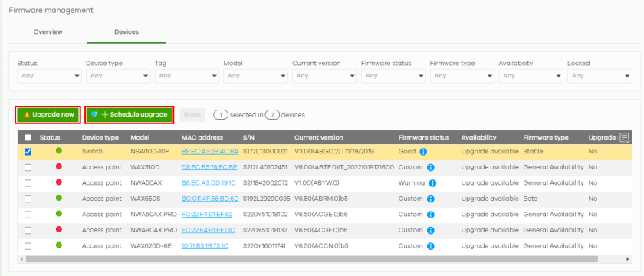Image resolution: width=644 pixels, height=276 pixels.
Task: Open the Device type filter dropdown
Action: point(118,76)
